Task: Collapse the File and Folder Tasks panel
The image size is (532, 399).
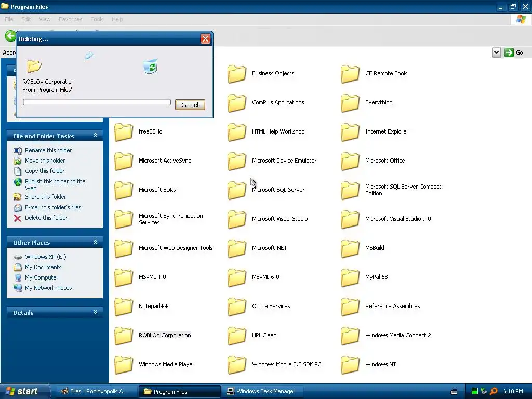Action: tap(96, 136)
